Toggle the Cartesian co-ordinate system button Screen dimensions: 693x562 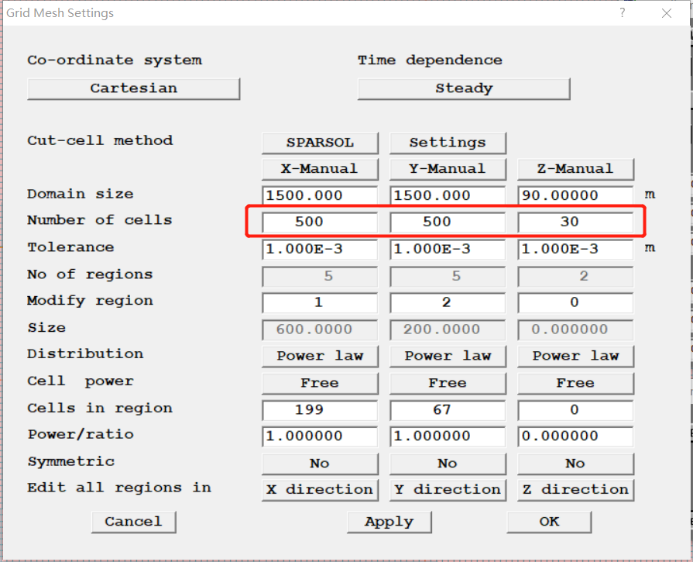coord(133,89)
